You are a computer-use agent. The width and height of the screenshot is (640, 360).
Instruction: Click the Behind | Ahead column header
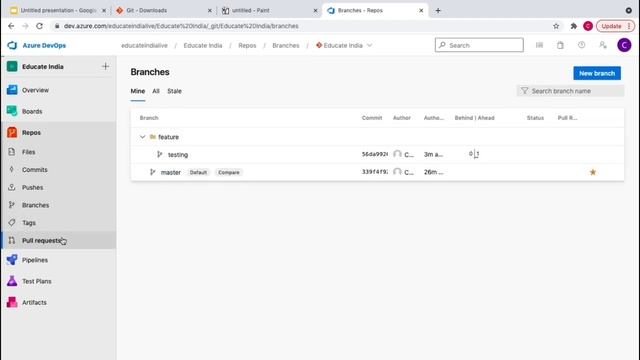pos(474,118)
